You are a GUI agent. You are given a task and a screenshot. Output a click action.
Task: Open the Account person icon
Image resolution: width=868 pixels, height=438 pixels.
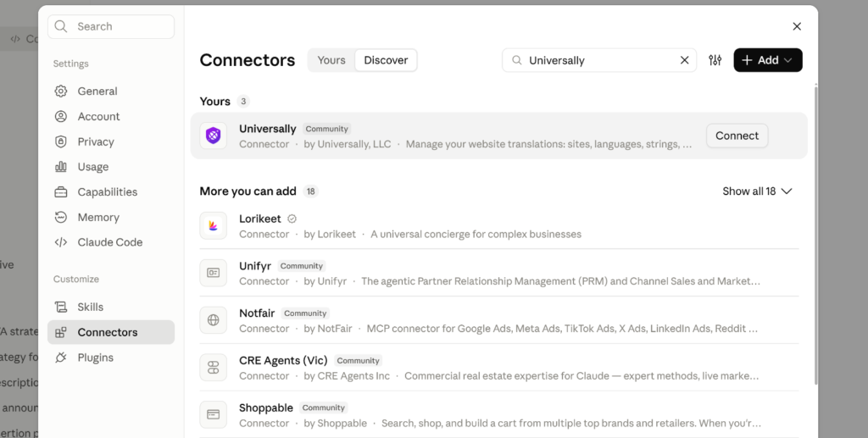coord(61,117)
